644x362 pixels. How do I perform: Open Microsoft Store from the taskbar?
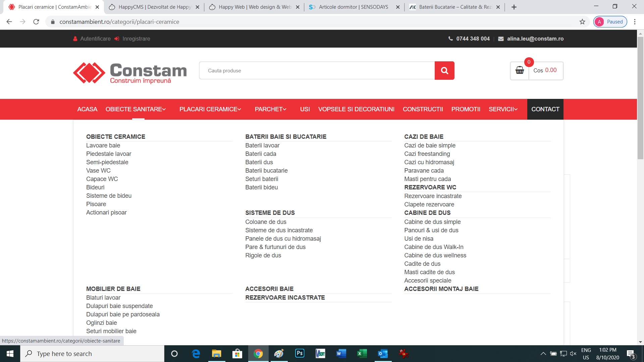[237, 354]
